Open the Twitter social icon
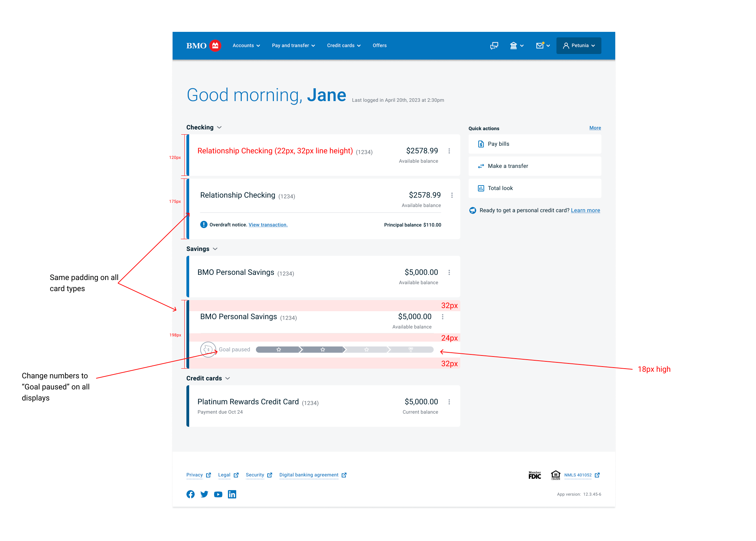 [x=204, y=494]
